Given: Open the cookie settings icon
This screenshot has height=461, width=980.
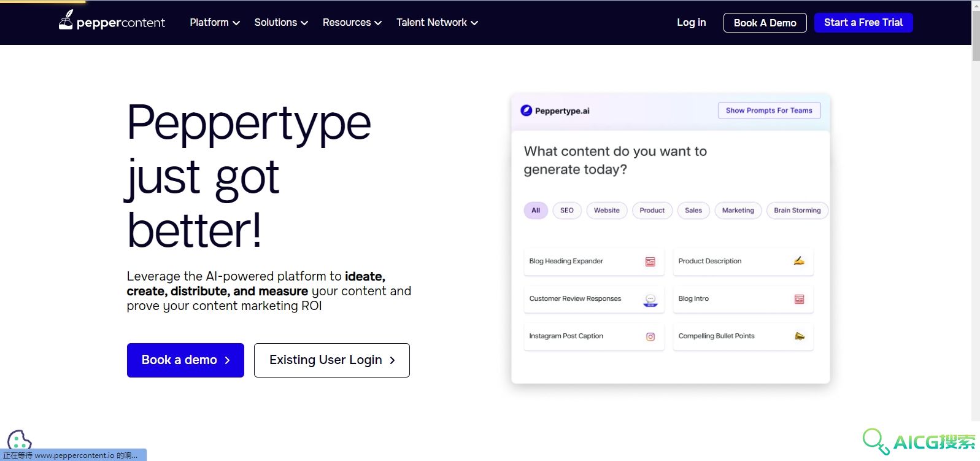Looking at the screenshot, I should click(19, 440).
